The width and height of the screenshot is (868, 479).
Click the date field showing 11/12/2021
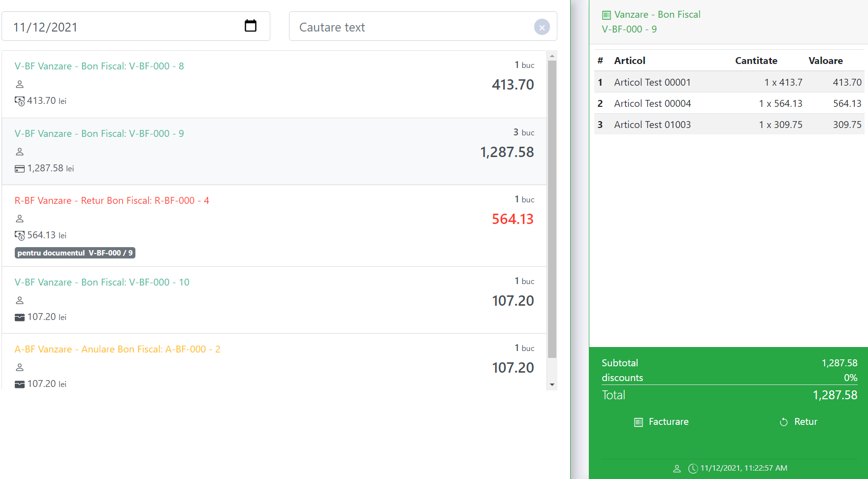point(136,27)
